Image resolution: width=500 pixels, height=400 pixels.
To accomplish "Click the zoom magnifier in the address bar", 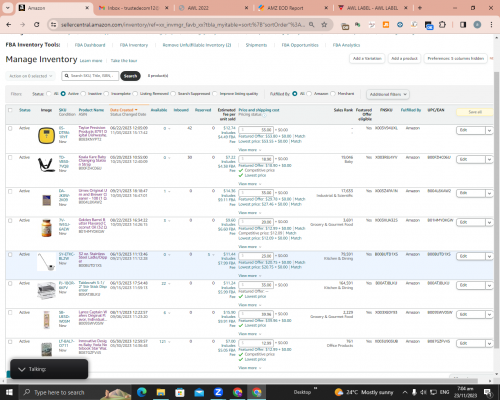I will coord(311,25).
